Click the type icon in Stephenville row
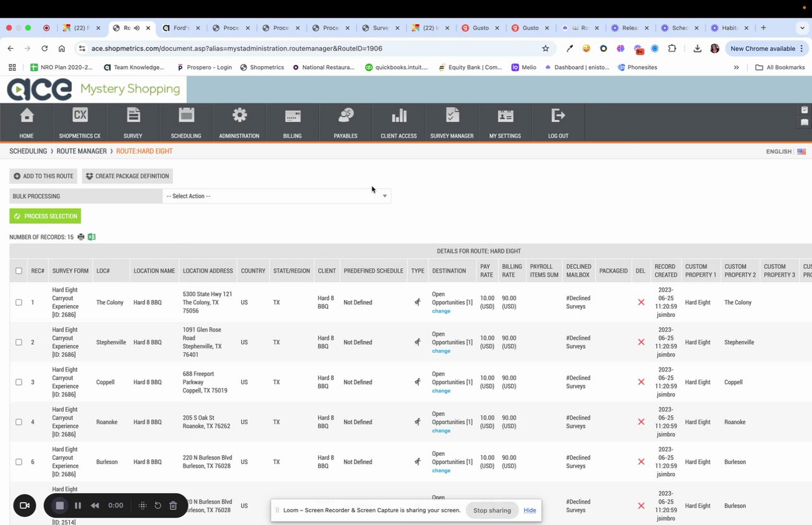The height and width of the screenshot is (525, 812). pos(417,342)
